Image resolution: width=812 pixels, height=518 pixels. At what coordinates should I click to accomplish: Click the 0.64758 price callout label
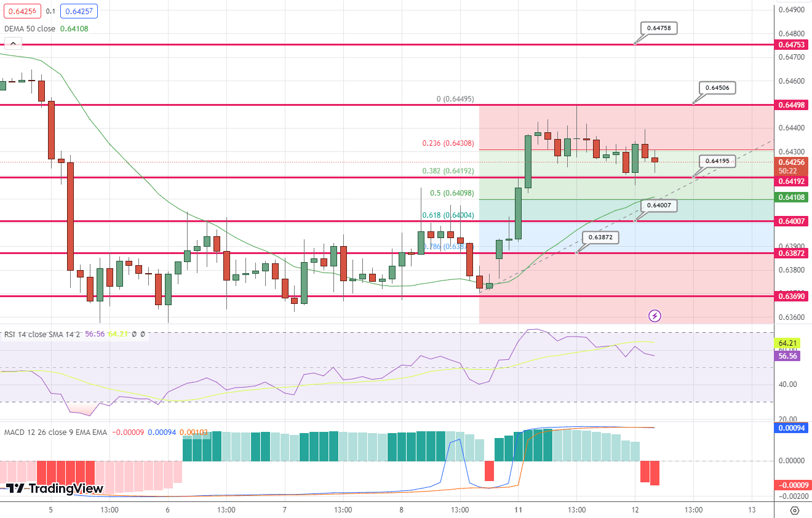click(x=659, y=28)
